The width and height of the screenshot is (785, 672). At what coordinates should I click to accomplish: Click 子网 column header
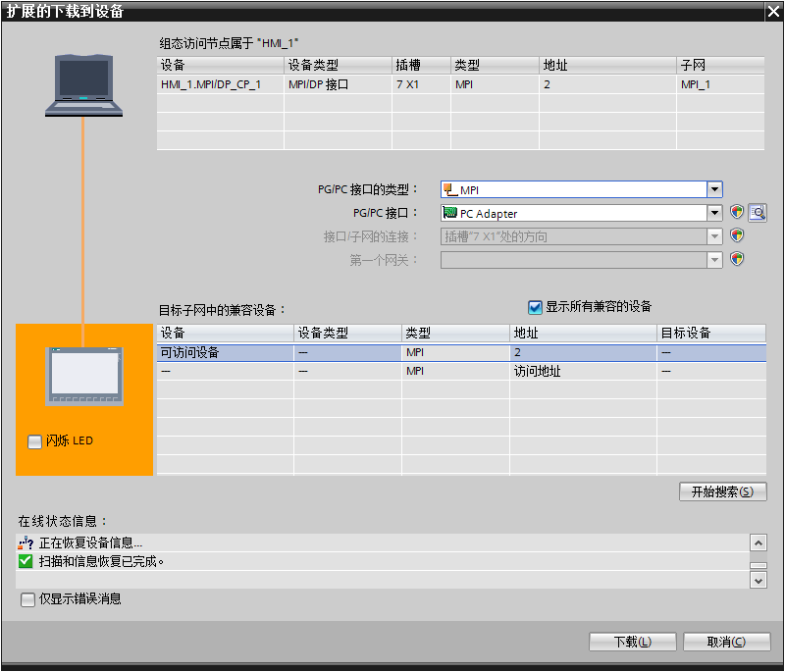[720, 65]
